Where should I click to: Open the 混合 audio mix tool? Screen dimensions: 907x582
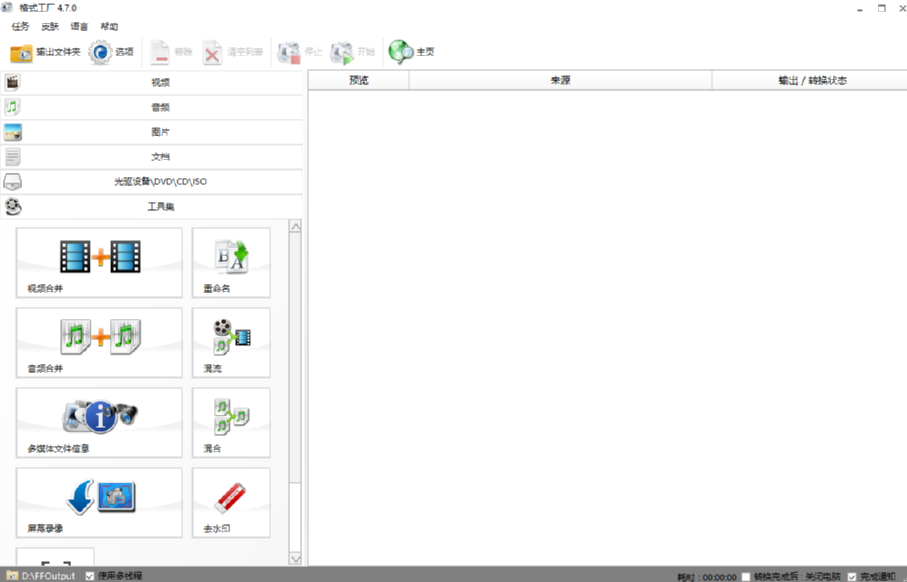(231, 422)
